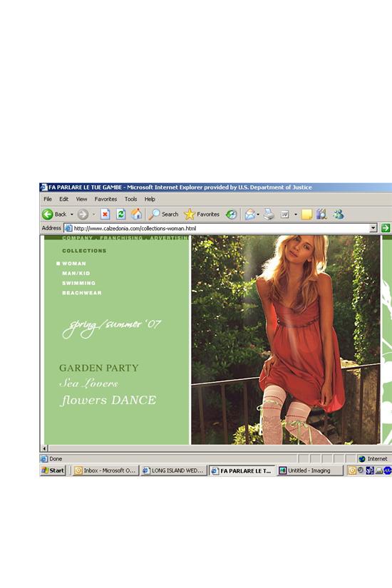Open the View menu
This screenshot has width=392, height=588.
coord(81,199)
